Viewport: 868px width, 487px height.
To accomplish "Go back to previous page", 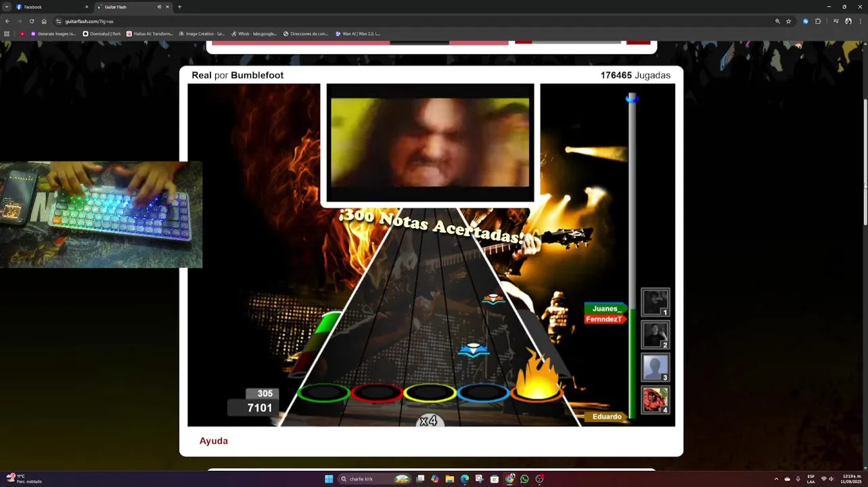I will (7, 21).
